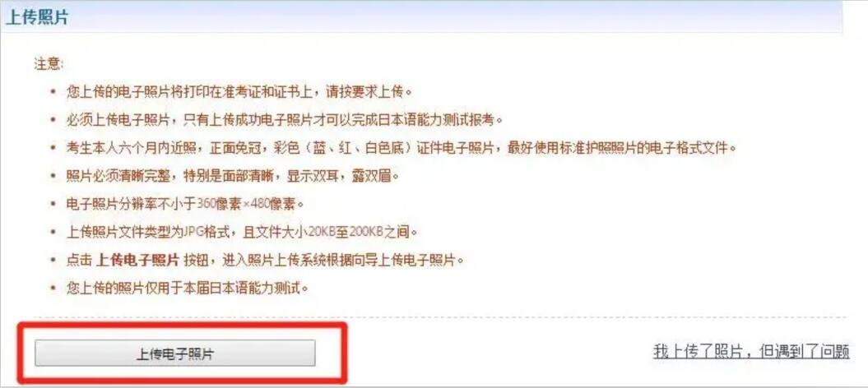Select the 必须上传电子照片 requirement line

285,119
